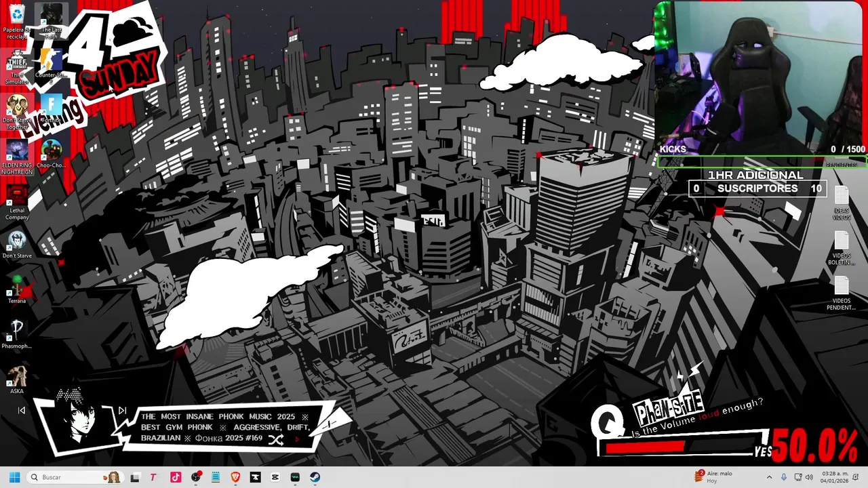Select ELDEN RING NIGHTREIGN shortcut

[16, 157]
